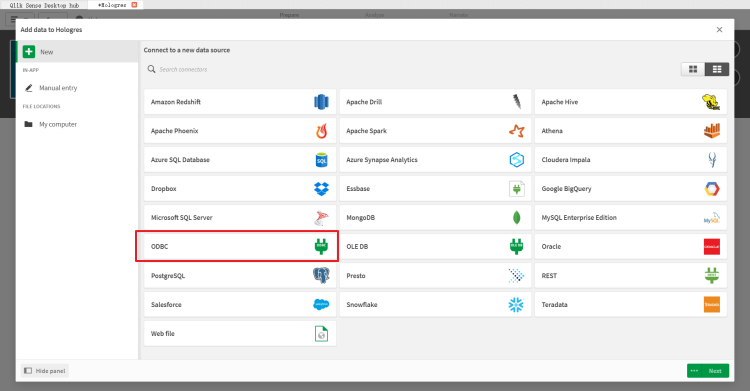Choose the Apache Spark connector label
Screen dimensions: 750x391
click(366, 131)
